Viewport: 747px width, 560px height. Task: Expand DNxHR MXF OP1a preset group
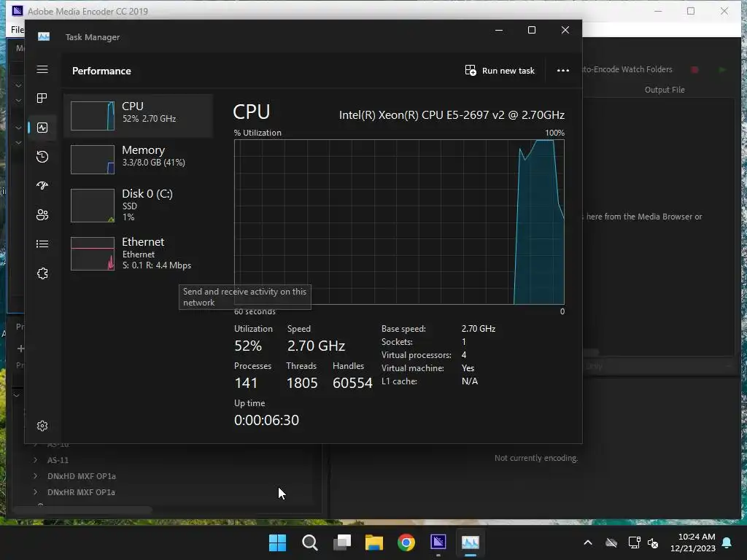click(x=35, y=492)
